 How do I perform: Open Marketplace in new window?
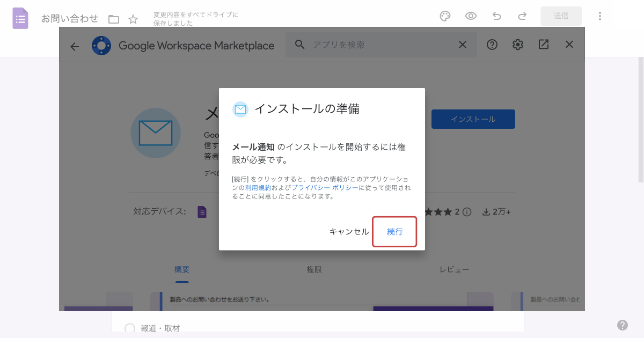[x=544, y=45]
